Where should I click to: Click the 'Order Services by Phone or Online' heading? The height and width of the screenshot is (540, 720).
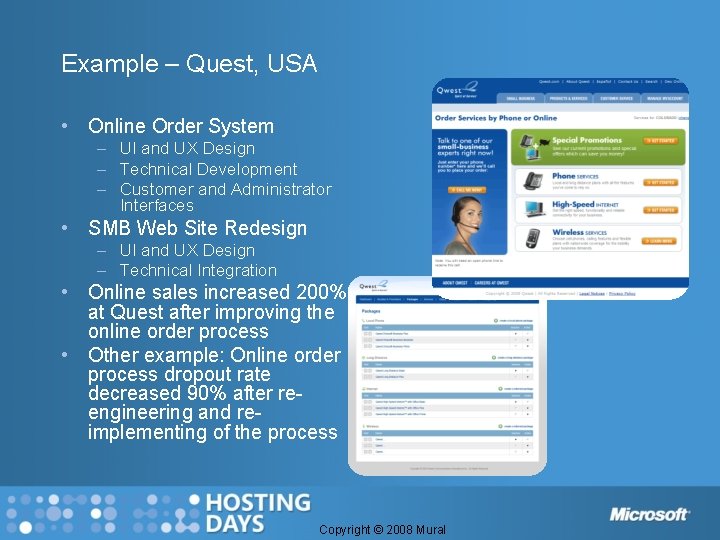pos(496,118)
